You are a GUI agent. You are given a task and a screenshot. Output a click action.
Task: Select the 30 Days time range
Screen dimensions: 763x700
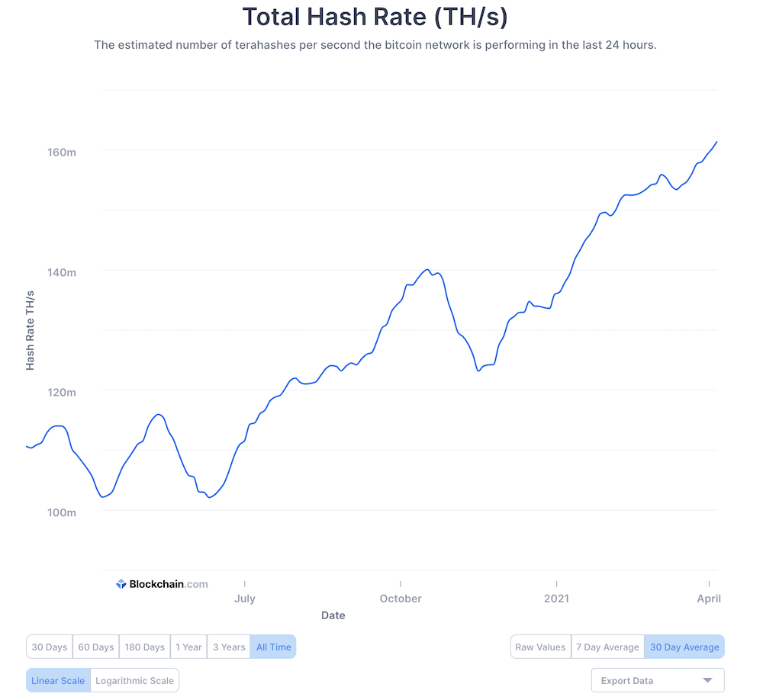[x=49, y=646]
